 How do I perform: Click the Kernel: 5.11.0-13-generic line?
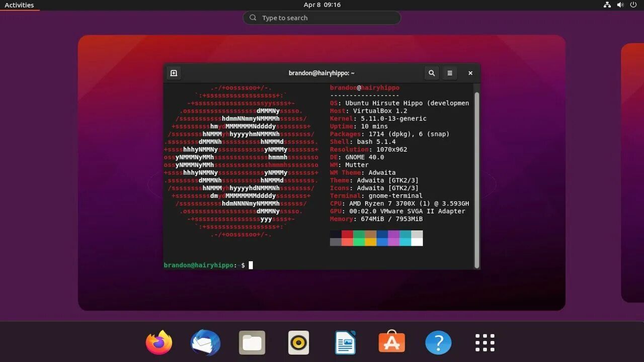(378, 119)
